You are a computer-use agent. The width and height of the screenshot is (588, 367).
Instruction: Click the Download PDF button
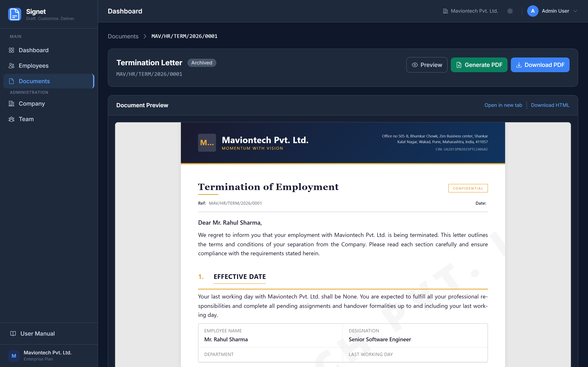click(x=540, y=65)
